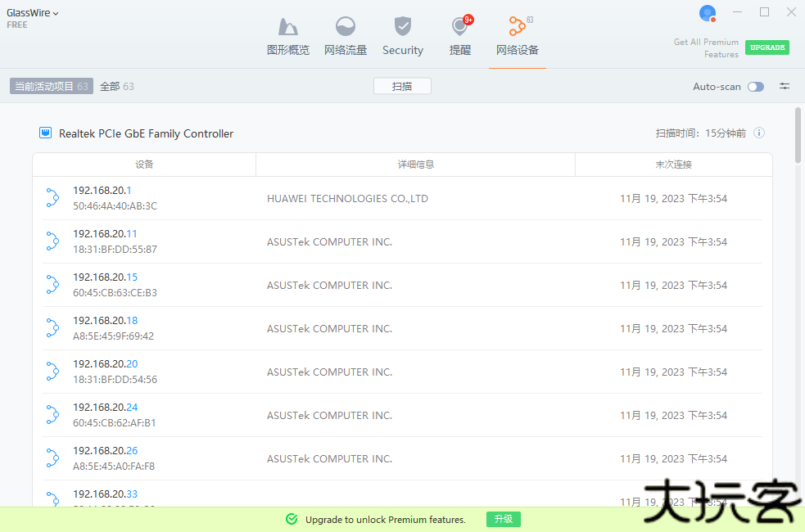Click MAC address 60:45:CB:63:CE:B3
This screenshot has width=805, height=532.
pos(115,292)
